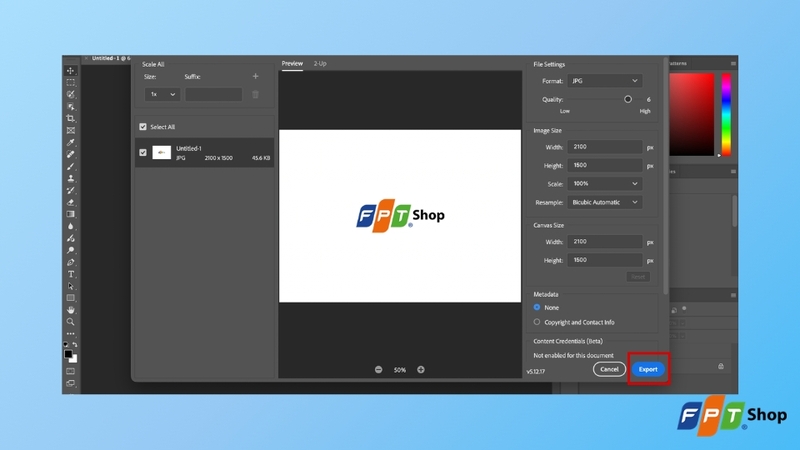Select the Lasso tool

(70, 94)
